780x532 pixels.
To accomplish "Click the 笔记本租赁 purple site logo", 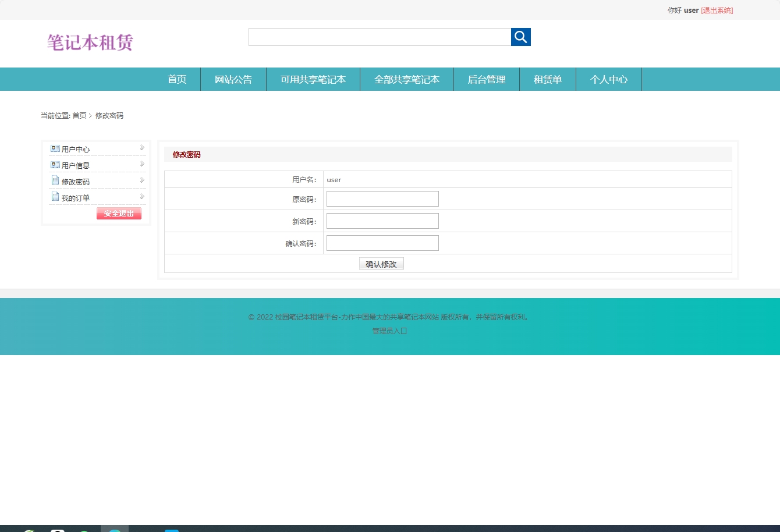I will click(x=90, y=42).
